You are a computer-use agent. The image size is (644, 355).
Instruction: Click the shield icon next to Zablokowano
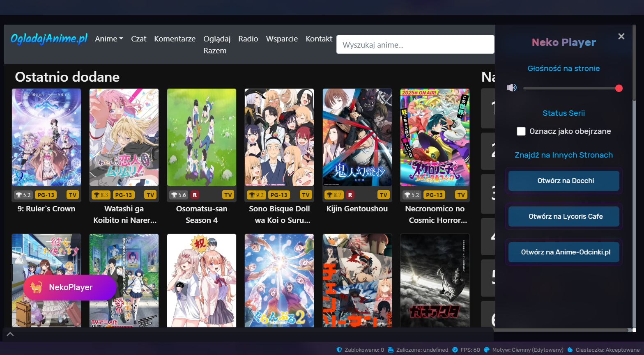tap(339, 350)
